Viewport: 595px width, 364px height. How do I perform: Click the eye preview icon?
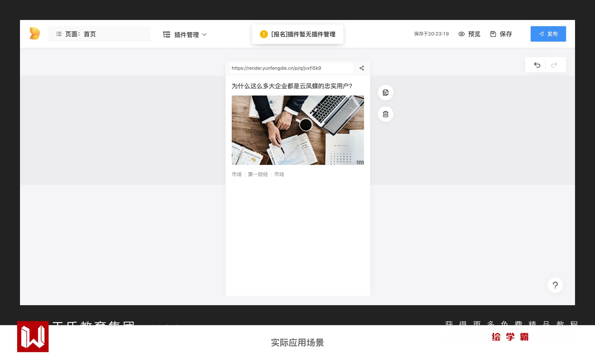462,34
